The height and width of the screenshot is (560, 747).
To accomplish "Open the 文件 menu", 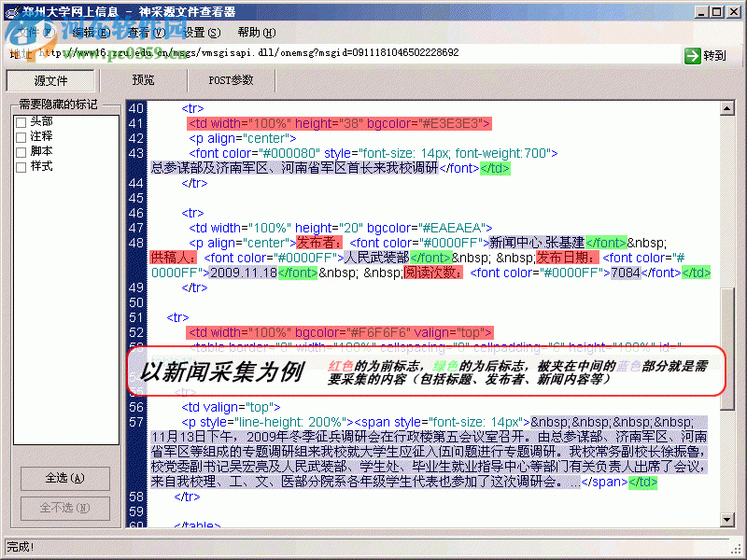I will (28, 31).
